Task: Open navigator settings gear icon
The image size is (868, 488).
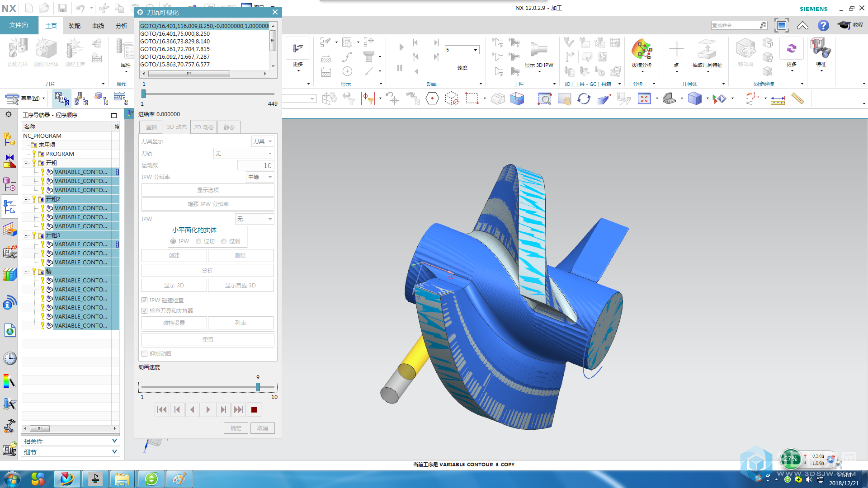Action: tap(9, 114)
